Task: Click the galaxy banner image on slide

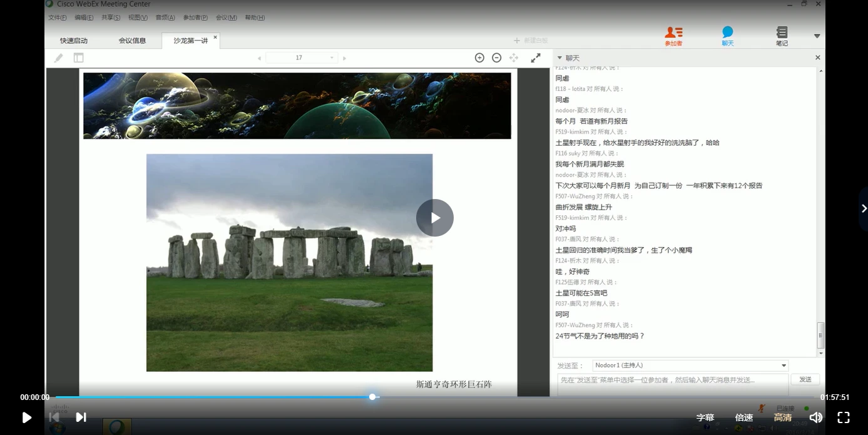Action: pyautogui.click(x=297, y=106)
